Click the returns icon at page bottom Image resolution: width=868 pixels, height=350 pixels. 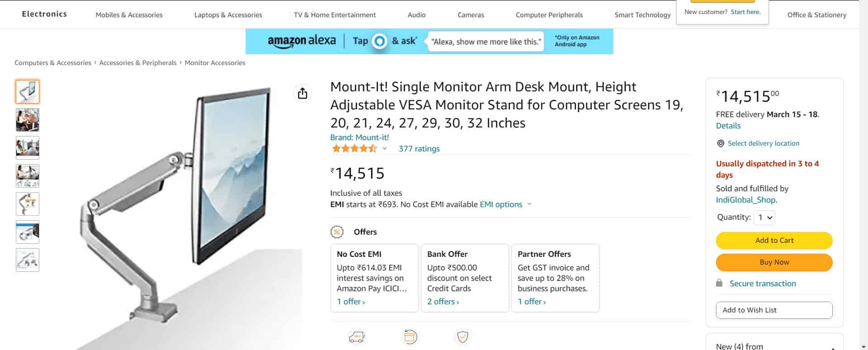(x=410, y=337)
